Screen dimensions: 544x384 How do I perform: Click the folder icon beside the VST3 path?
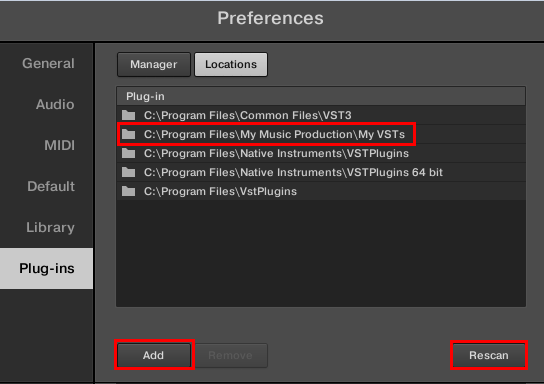[128, 115]
